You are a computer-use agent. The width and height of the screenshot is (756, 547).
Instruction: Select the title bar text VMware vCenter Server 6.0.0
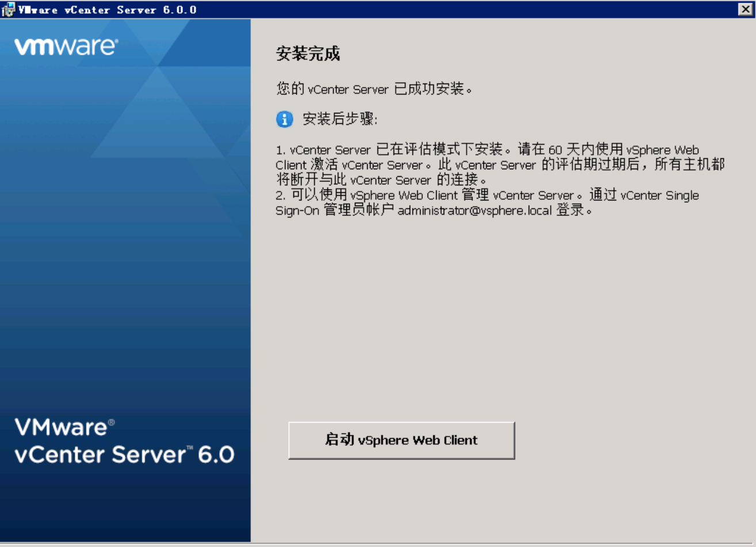(107, 10)
